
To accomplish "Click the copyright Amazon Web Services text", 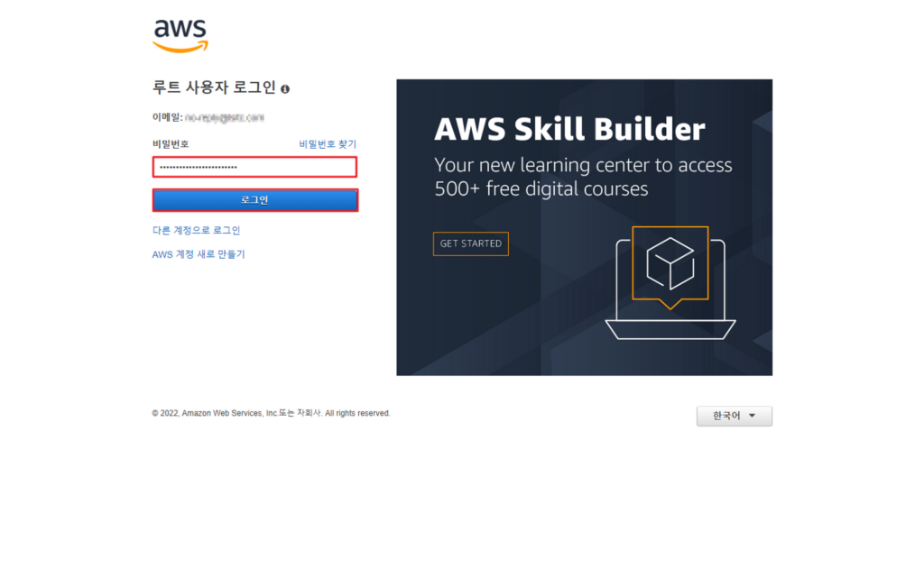I will tap(271, 414).
